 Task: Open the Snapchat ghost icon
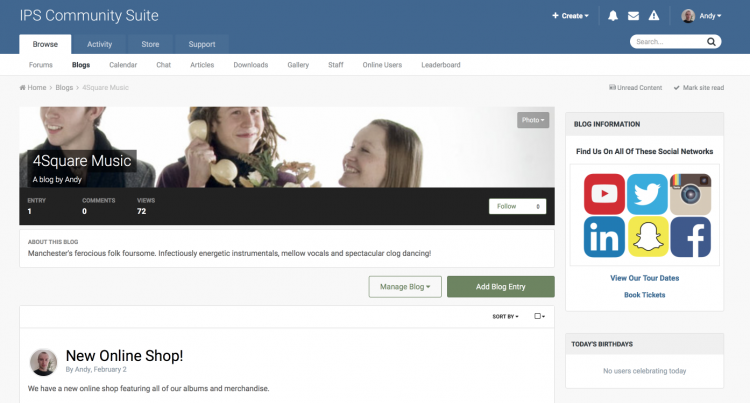pyautogui.click(x=647, y=237)
